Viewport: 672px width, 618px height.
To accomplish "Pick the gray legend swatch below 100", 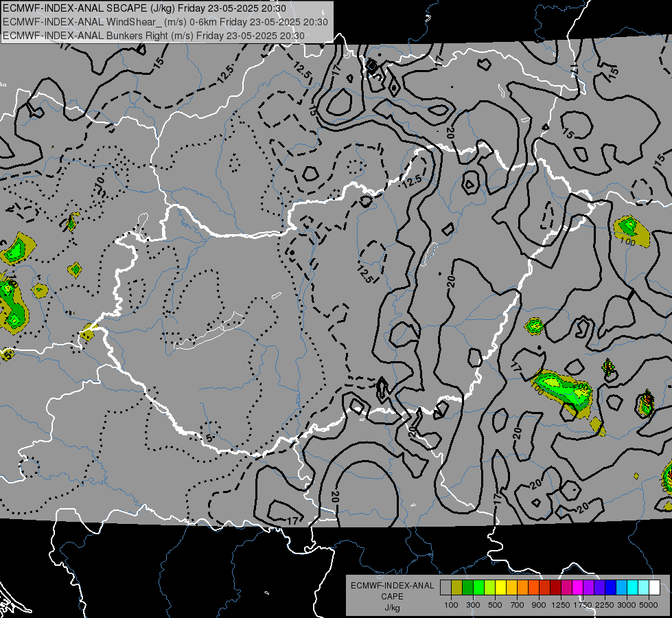I will [445, 588].
